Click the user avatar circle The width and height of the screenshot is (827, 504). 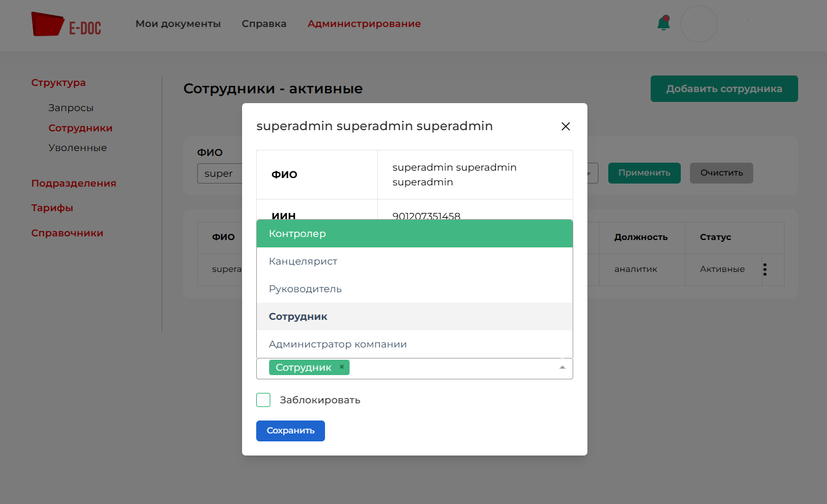(x=699, y=24)
